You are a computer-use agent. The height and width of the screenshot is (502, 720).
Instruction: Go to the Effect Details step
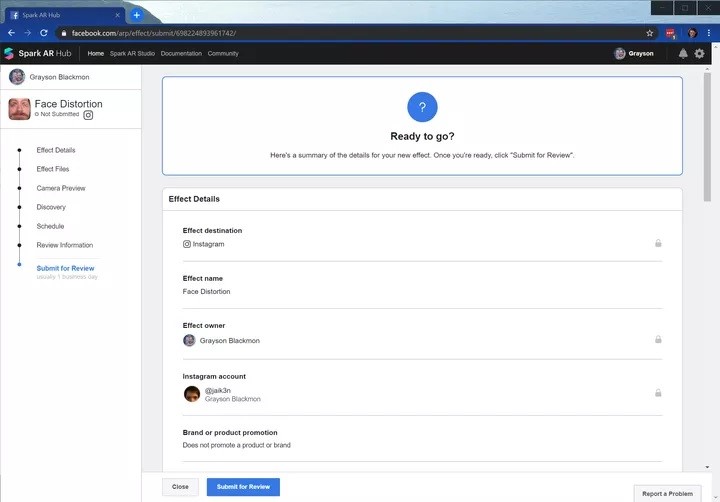coord(56,150)
